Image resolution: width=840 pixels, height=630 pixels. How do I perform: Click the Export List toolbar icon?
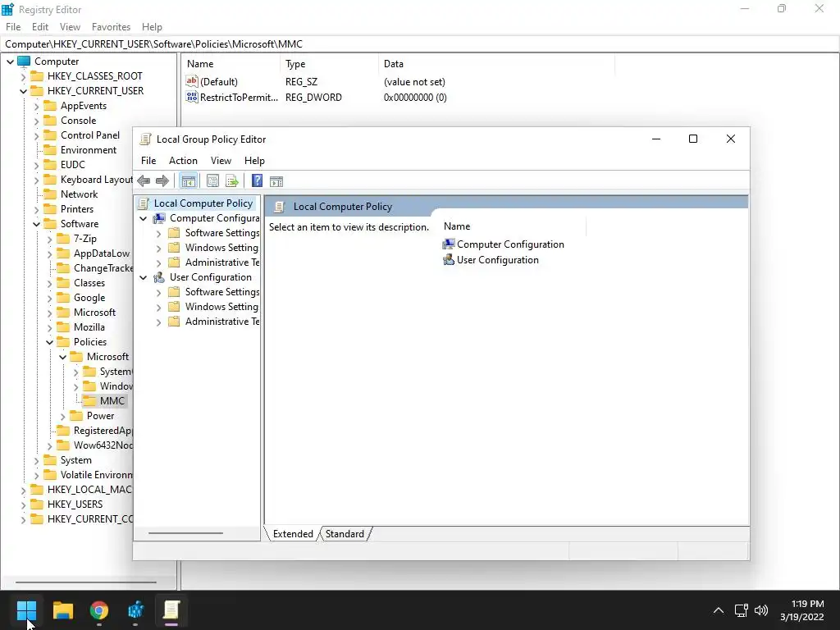232,181
